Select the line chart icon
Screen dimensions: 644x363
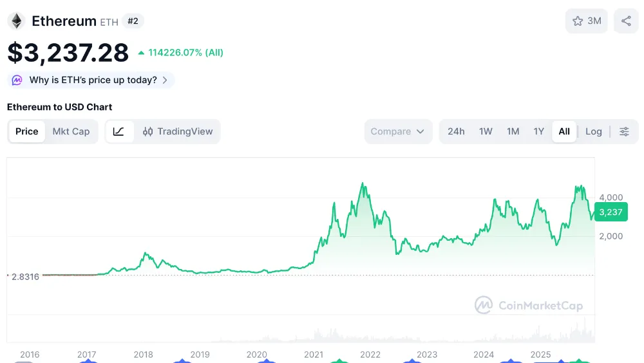coord(119,131)
